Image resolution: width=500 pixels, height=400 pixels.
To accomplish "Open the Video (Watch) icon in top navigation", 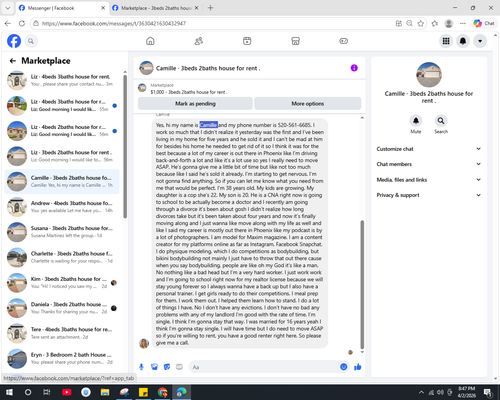I will 247,41.
